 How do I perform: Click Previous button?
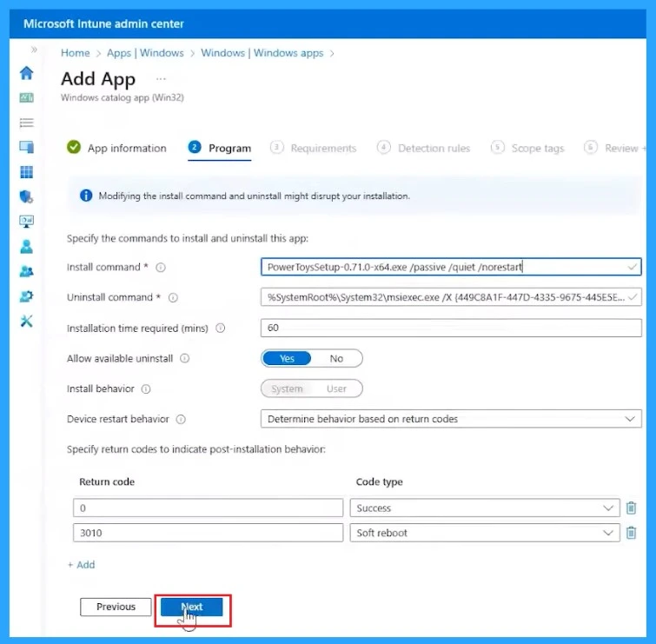click(x=116, y=607)
